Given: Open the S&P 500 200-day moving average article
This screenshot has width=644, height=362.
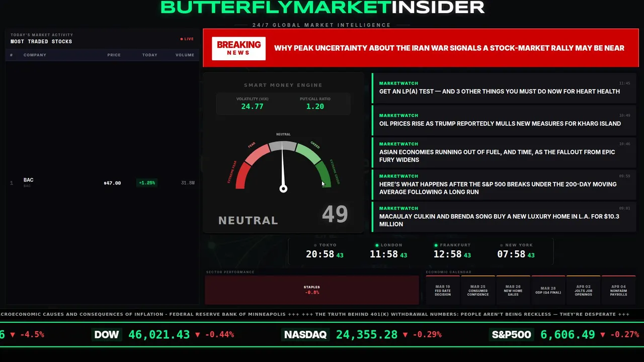Looking at the screenshot, I should pos(504,184).
